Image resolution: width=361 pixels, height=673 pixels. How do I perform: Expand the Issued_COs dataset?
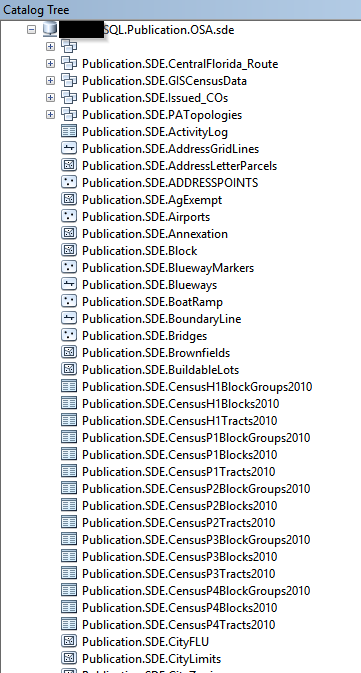click(51, 97)
